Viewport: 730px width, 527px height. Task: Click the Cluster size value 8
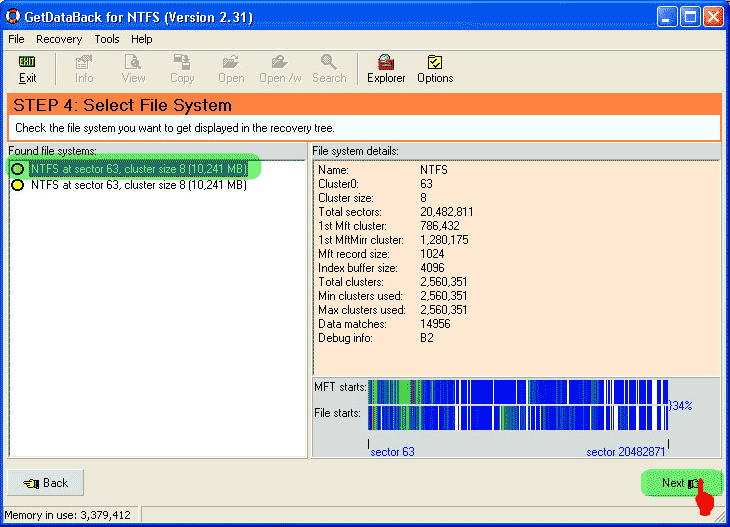tap(423, 198)
